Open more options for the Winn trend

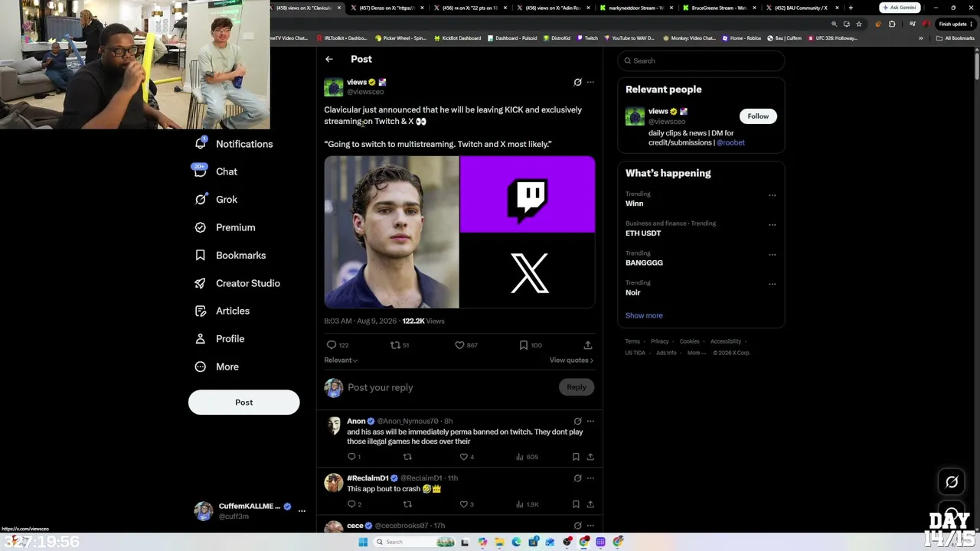(x=772, y=195)
